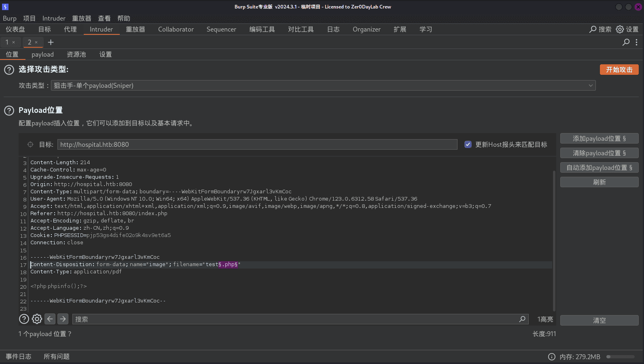Click the 刷新 button
The image size is (644, 364).
tap(600, 182)
